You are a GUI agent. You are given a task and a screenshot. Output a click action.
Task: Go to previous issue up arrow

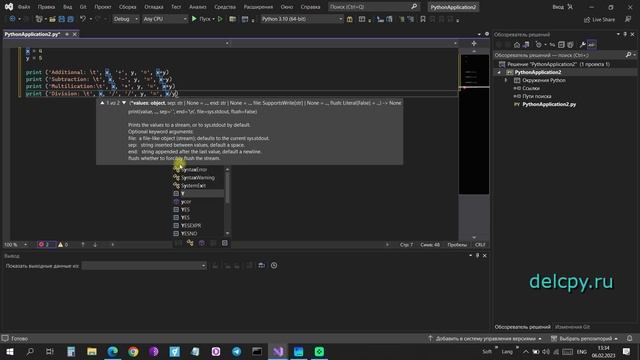(x=83, y=244)
